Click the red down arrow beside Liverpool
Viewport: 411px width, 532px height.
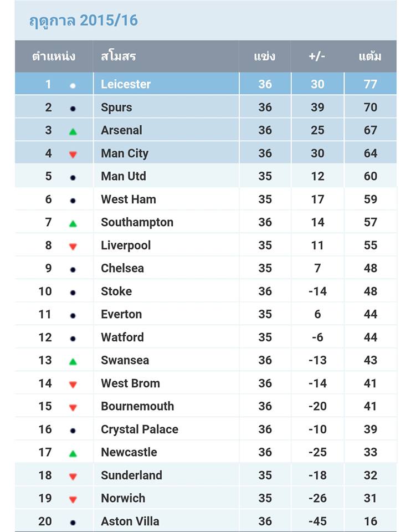tap(73, 247)
